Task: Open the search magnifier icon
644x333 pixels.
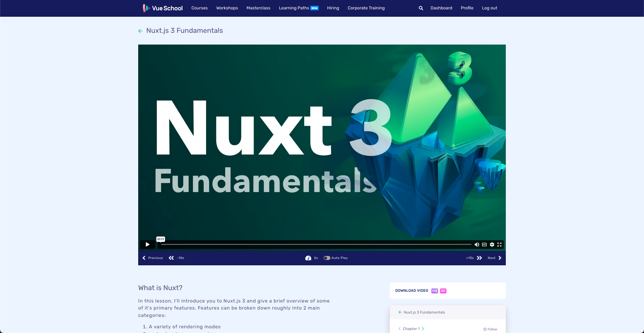Action: 421,8
